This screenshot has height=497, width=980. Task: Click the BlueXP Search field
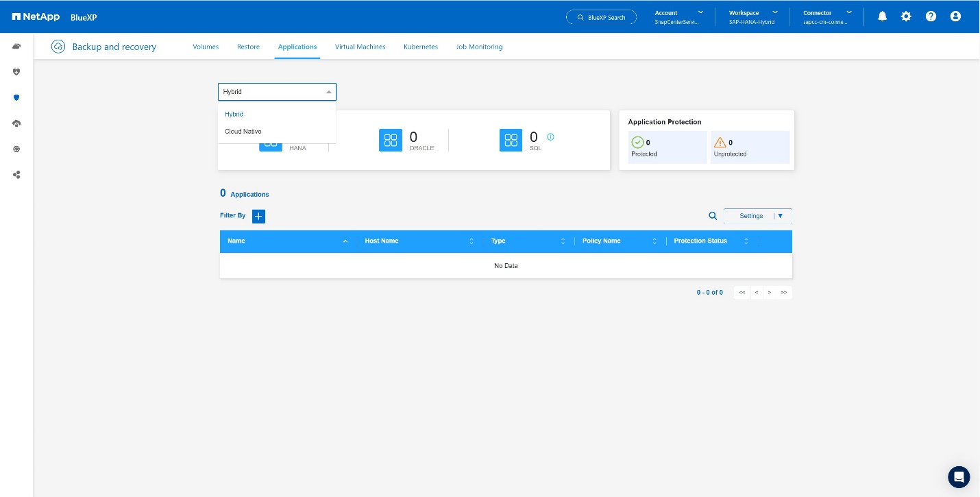tap(601, 17)
